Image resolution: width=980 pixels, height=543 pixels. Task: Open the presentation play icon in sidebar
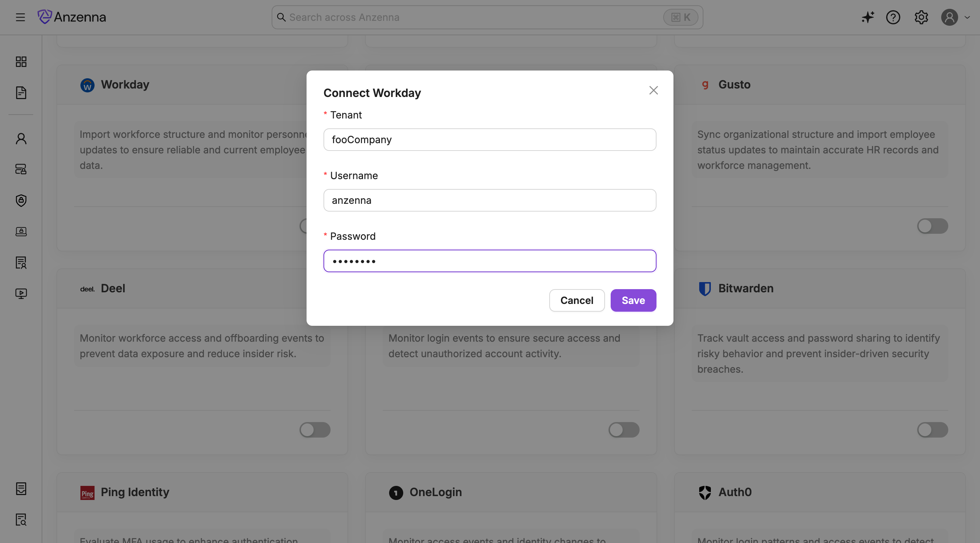21,294
